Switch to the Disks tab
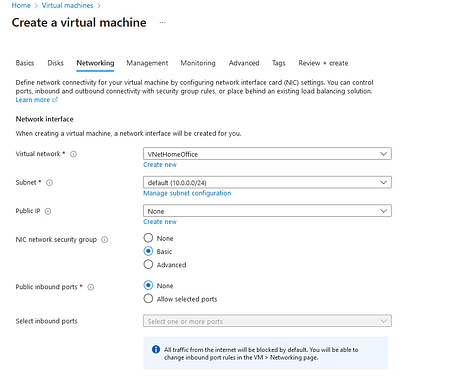Screen dimensions: 467x378 (x=55, y=63)
